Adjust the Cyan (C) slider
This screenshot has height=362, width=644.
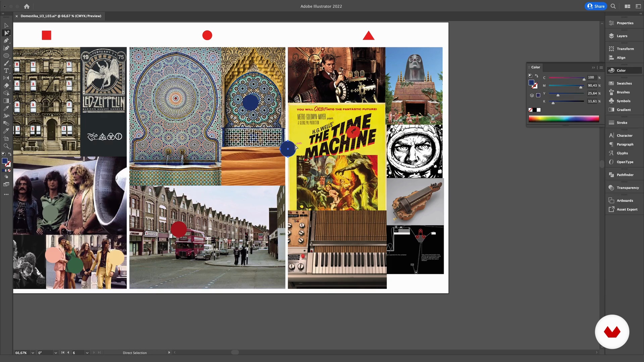point(567,78)
